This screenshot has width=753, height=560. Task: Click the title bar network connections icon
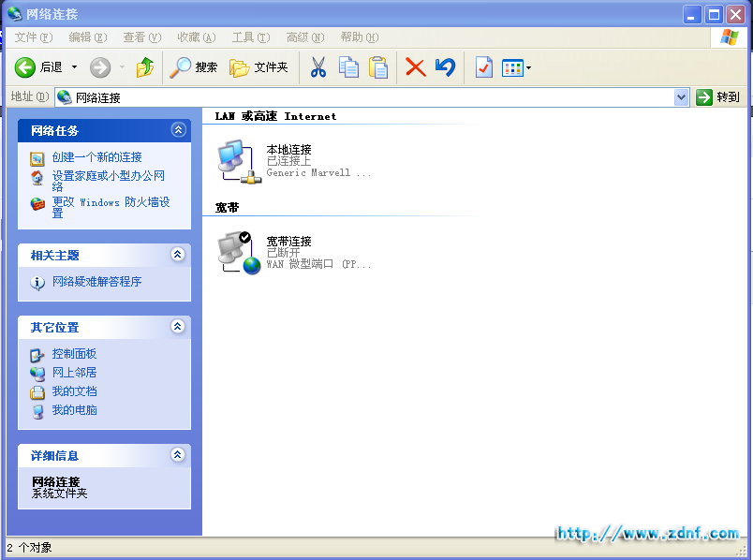pyautogui.click(x=14, y=14)
